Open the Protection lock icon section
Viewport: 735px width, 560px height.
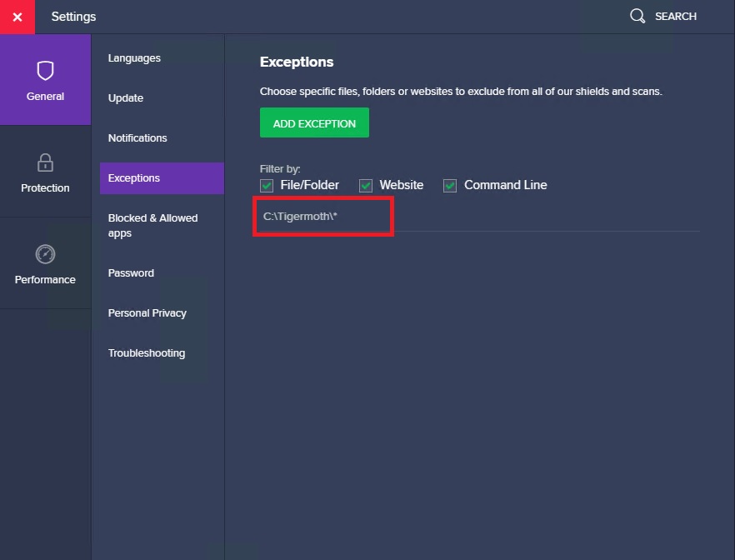(46, 162)
